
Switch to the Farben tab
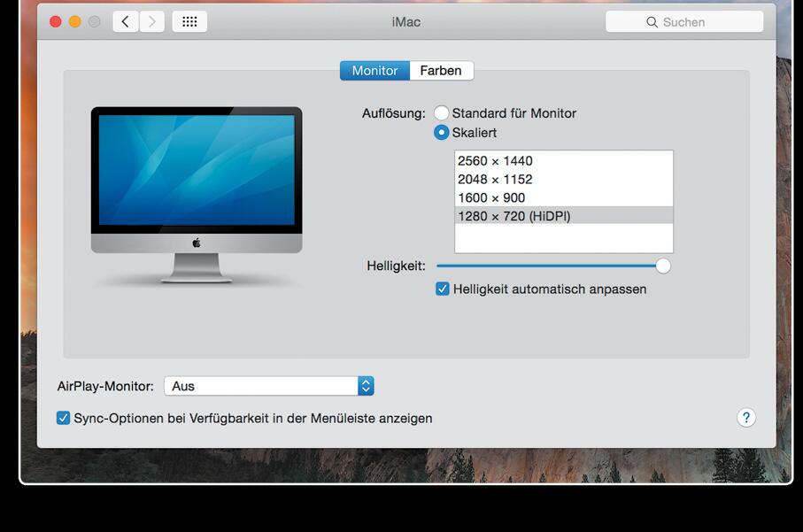pyautogui.click(x=441, y=70)
